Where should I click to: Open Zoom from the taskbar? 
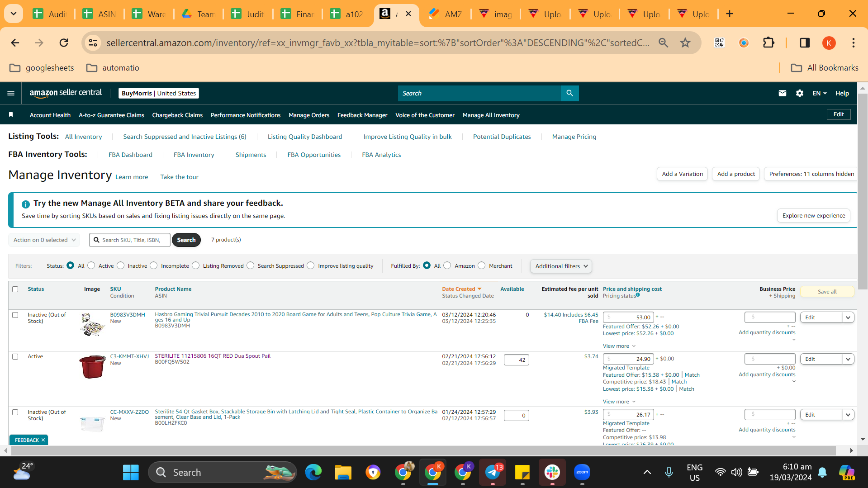[x=582, y=472]
